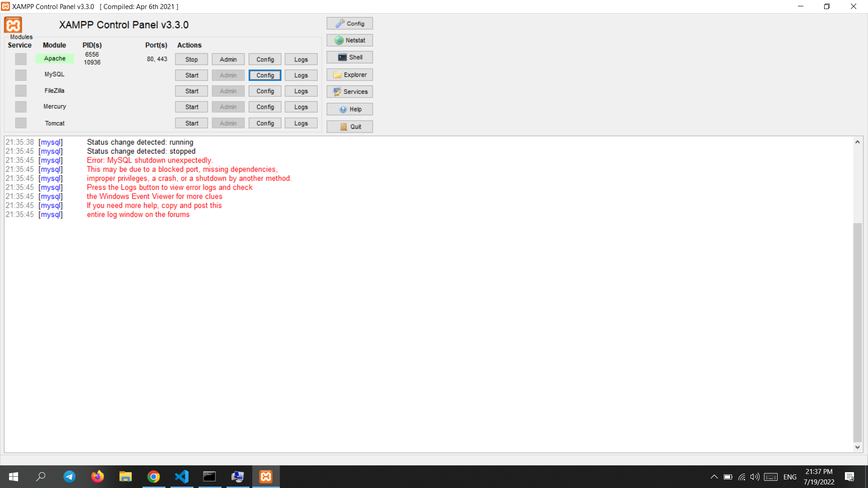Screen dimensions: 868x488
Task: View Tomcat Logs
Action: click(x=301, y=123)
